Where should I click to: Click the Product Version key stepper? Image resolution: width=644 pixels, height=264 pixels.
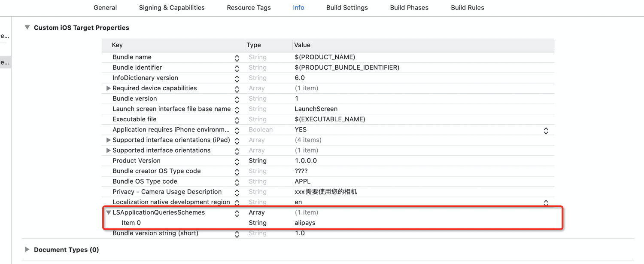237,161
